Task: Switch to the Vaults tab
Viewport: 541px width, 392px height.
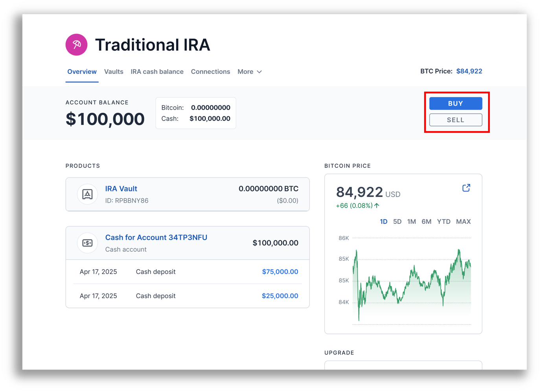Action: click(x=114, y=72)
